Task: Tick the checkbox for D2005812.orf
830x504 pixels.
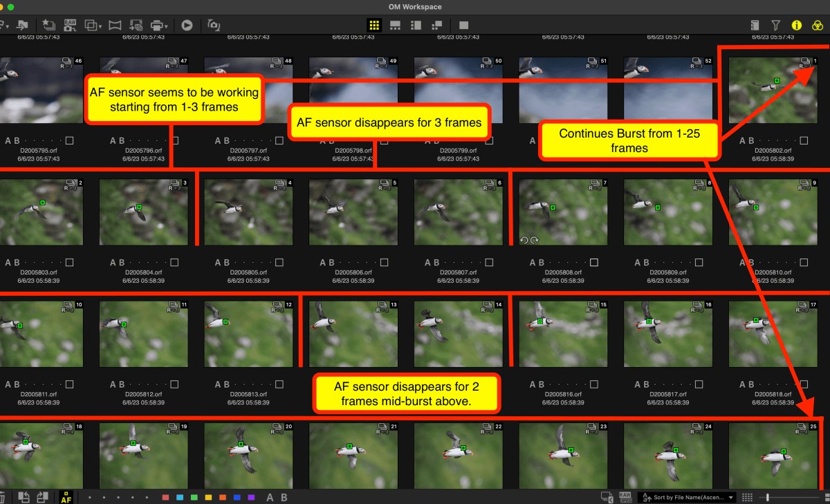Action: pos(175,384)
